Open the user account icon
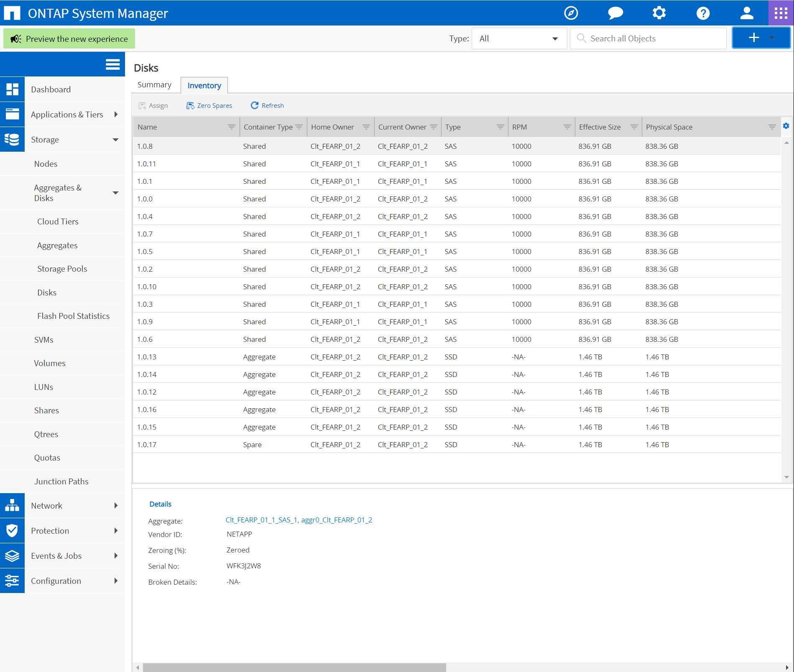Image resolution: width=794 pixels, height=672 pixels. [x=747, y=13]
